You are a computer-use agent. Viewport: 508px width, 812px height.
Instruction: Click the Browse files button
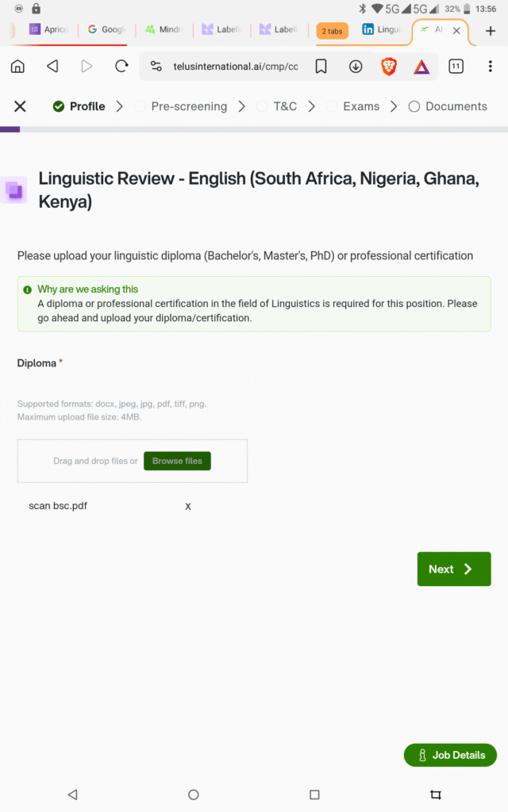tap(177, 461)
